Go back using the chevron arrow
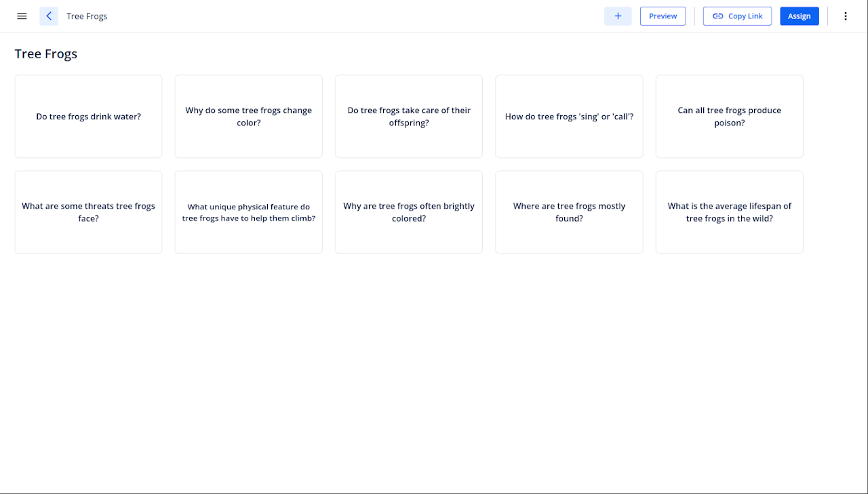This screenshot has height=494, width=868. pyautogui.click(x=49, y=16)
